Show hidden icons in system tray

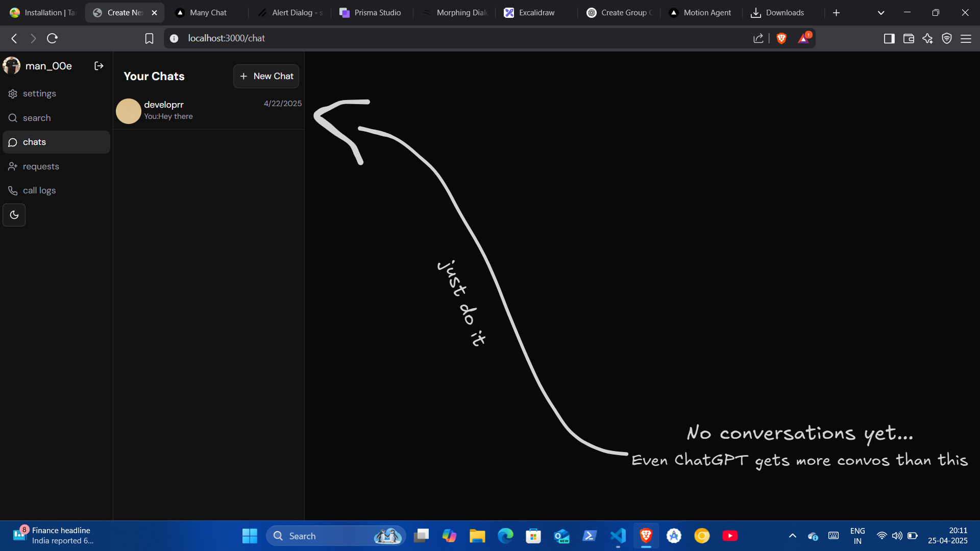[x=792, y=536]
